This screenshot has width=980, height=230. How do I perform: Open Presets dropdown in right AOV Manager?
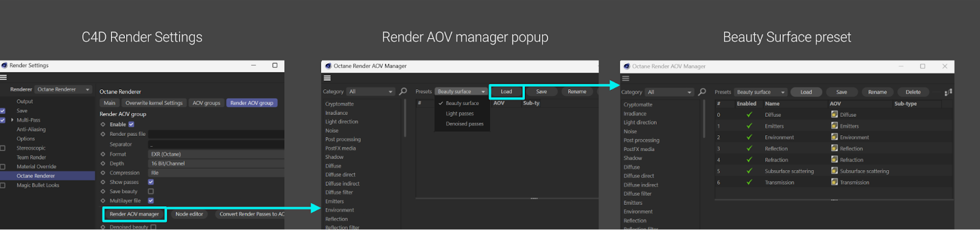[x=761, y=92]
